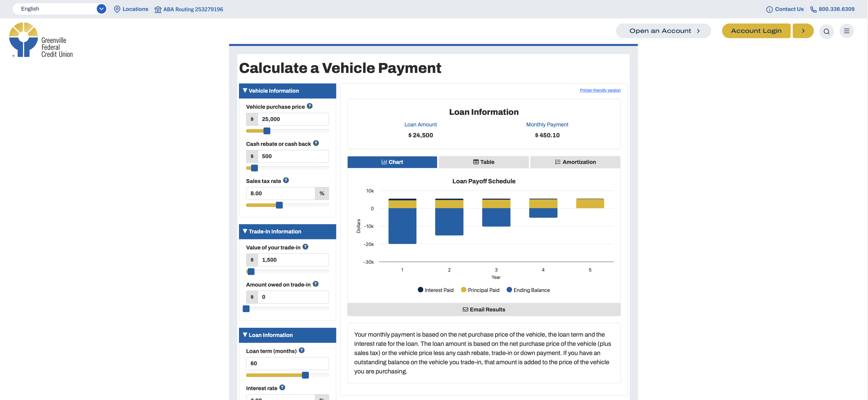Click help icon beside Value of your trade-in
This screenshot has height=400, width=868.
[305, 247]
